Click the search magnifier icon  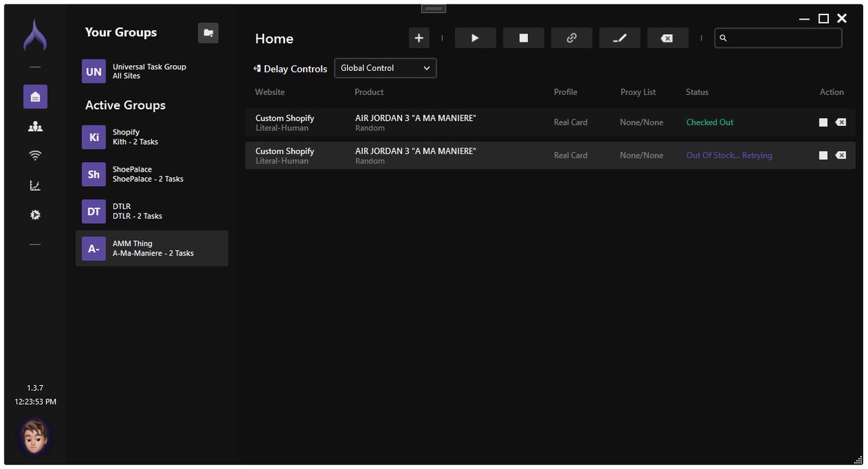(723, 38)
